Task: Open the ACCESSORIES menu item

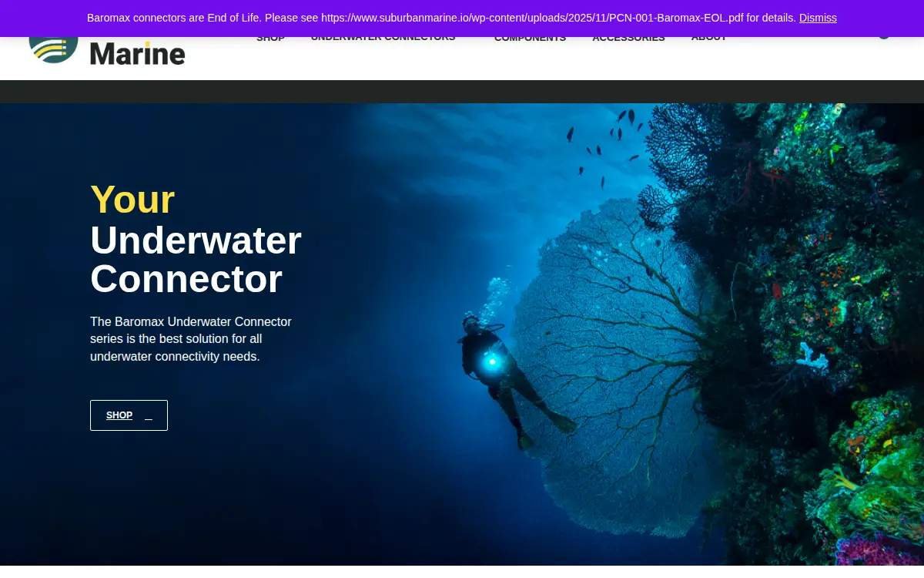Action: [628, 39]
